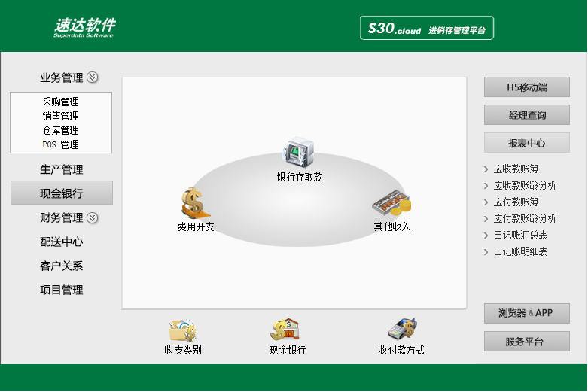This screenshot has height=392, width=588.
Task: Open the 其他收入 coins icon
Action: pyautogui.click(x=391, y=202)
